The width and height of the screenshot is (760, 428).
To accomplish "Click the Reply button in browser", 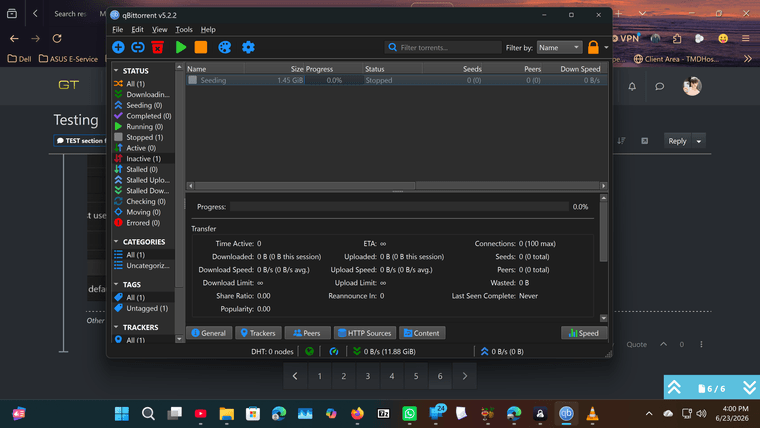I will (678, 141).
